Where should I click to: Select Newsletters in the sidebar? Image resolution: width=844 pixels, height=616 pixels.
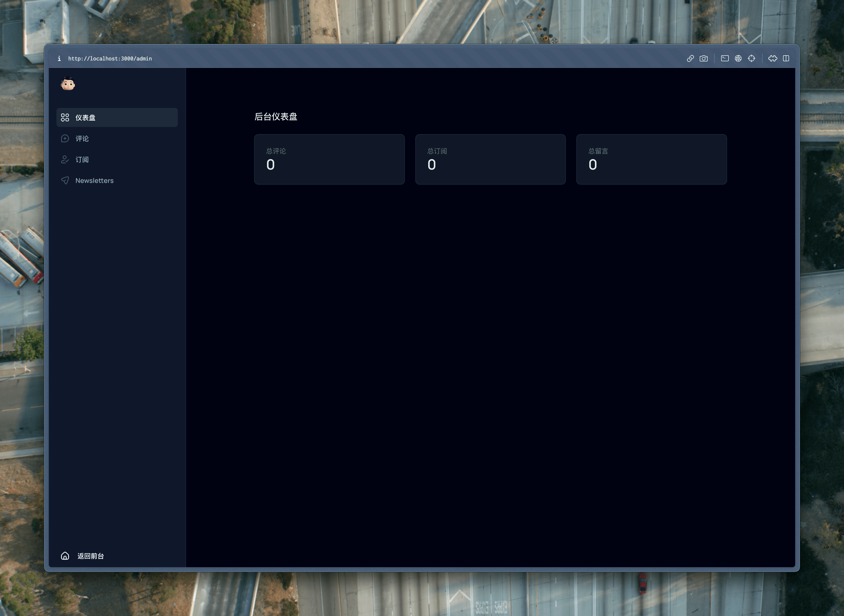pyautogui.click(x=95, y=181)
